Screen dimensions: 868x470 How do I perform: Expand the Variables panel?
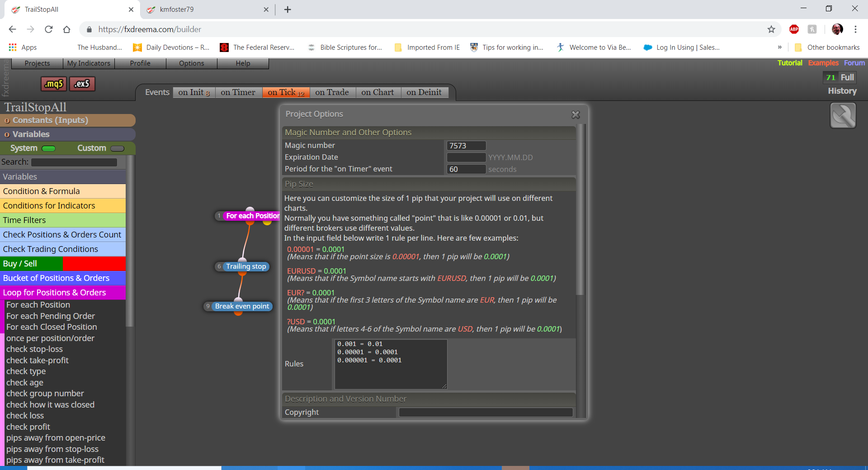coord(68,134)
